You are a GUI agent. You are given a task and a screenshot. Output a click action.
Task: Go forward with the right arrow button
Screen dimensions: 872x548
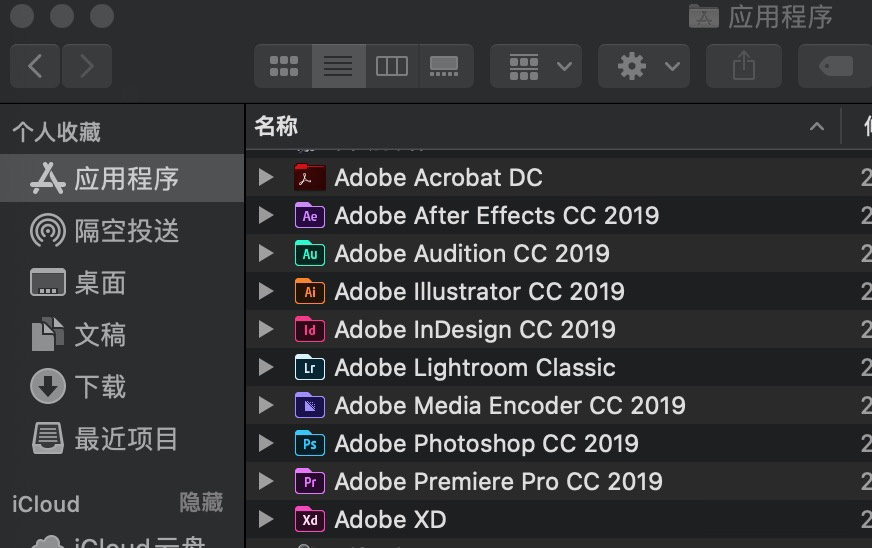coord(87,66)
